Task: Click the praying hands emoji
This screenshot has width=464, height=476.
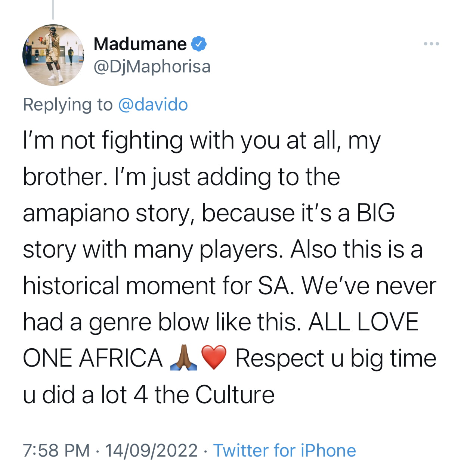Action: click(183, 358)
